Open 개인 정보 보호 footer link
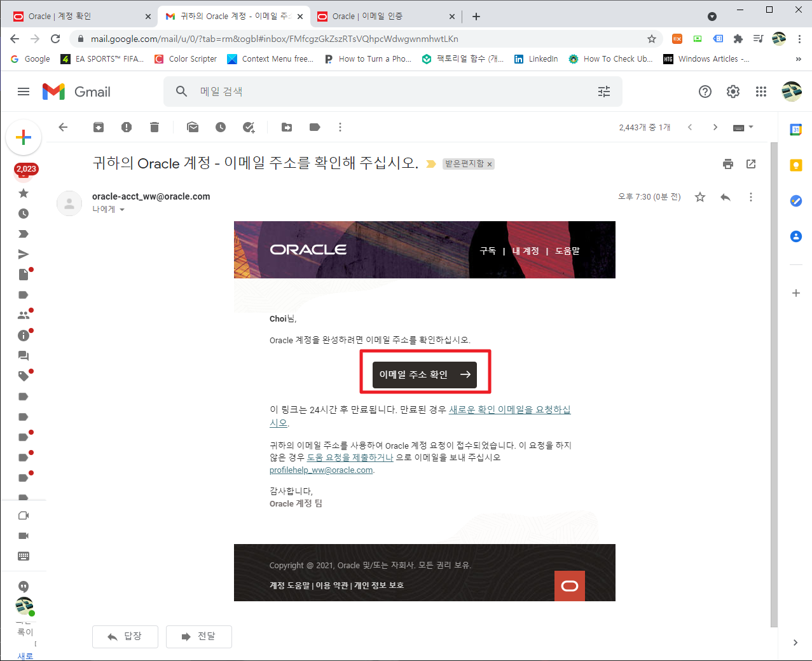The height and width of the screenshot is (661, 812). click(379, 585)
